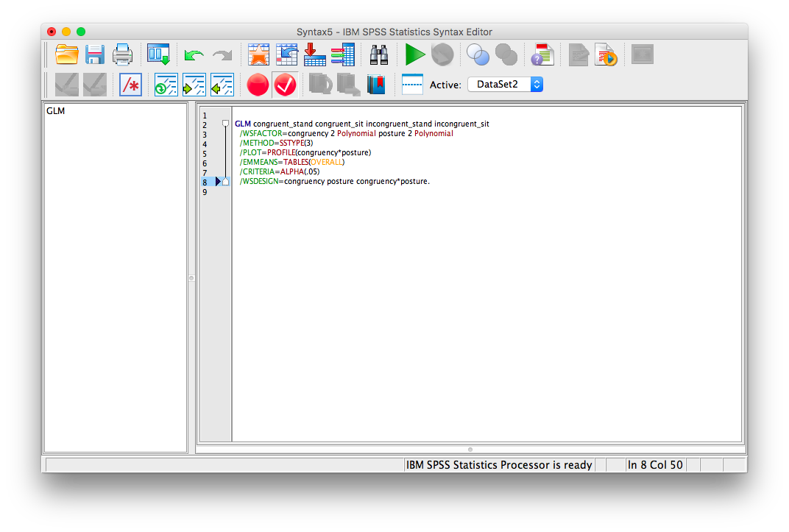Toggle a bookmark with the blue book icon
The image size is (789, 532).
coord(376,85)
